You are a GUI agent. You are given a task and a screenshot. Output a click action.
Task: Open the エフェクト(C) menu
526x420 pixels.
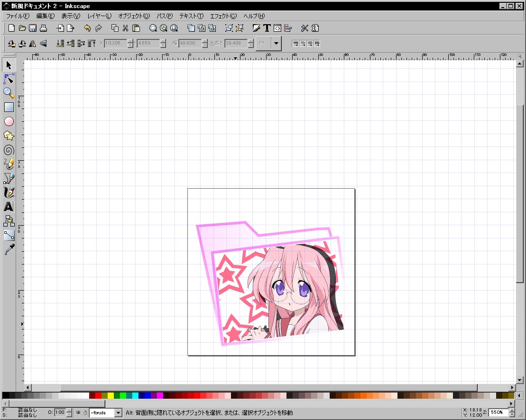(x=223, y=16)
